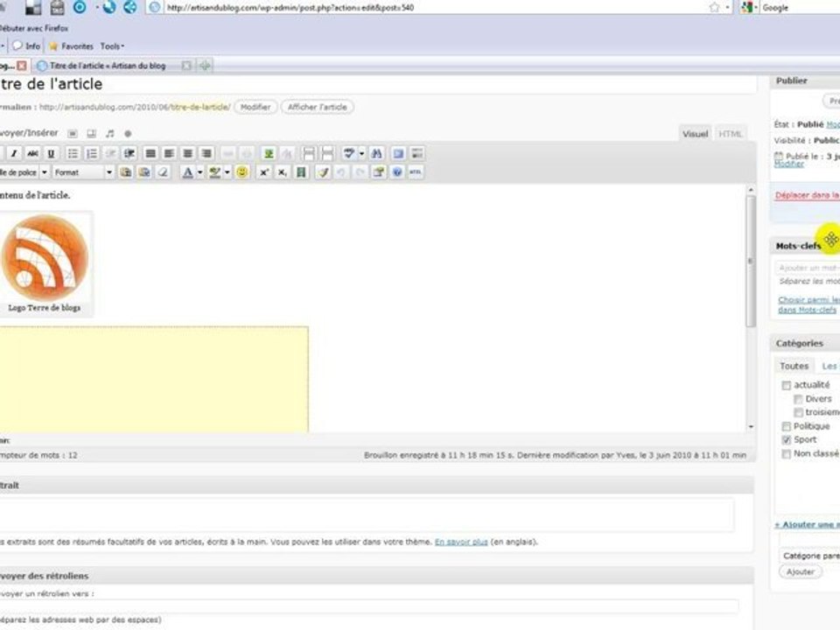Apply strikethrough (ABC) formatting
The image size is (840, 630).
tap(32, 154)
